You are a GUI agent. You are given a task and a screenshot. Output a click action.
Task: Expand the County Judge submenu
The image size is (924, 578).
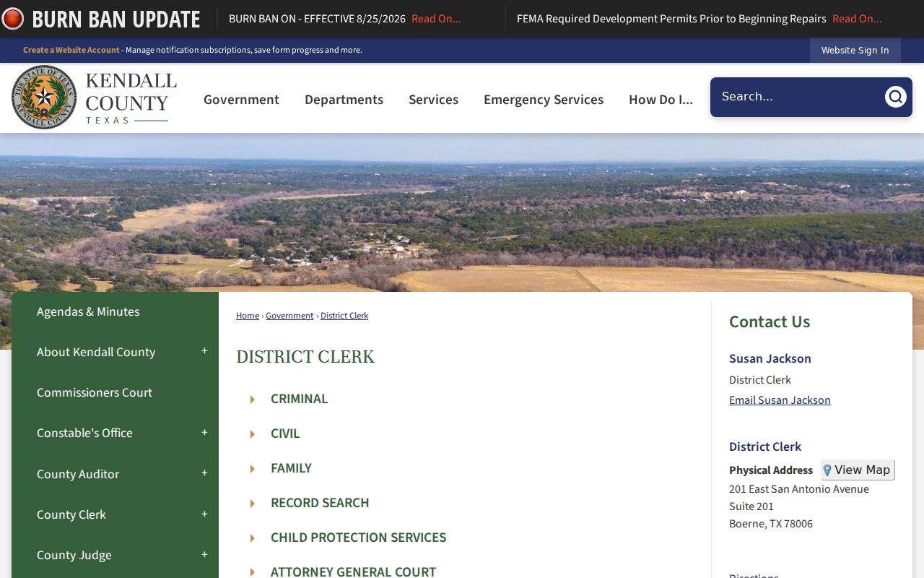(204, 554)
